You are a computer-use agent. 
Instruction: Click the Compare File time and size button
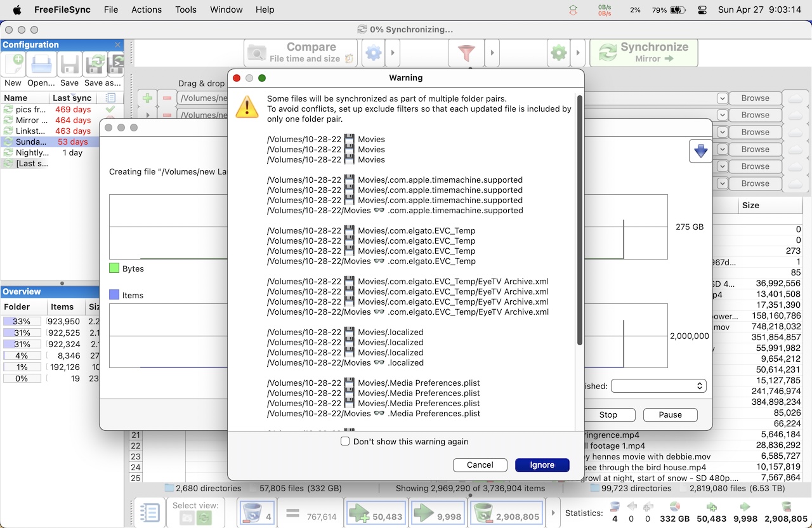click(301, 53)
